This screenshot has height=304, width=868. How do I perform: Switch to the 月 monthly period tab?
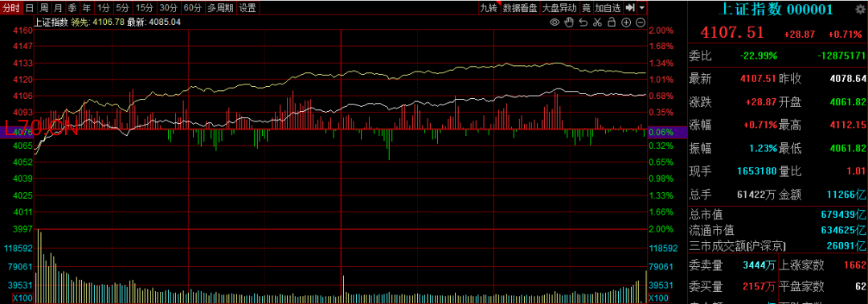pyautogui.click(x=58, y=8)
